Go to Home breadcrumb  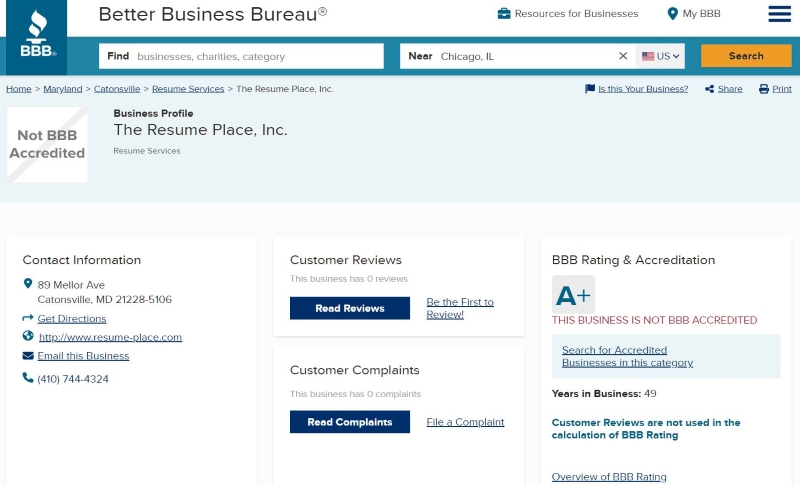(19, 89)
